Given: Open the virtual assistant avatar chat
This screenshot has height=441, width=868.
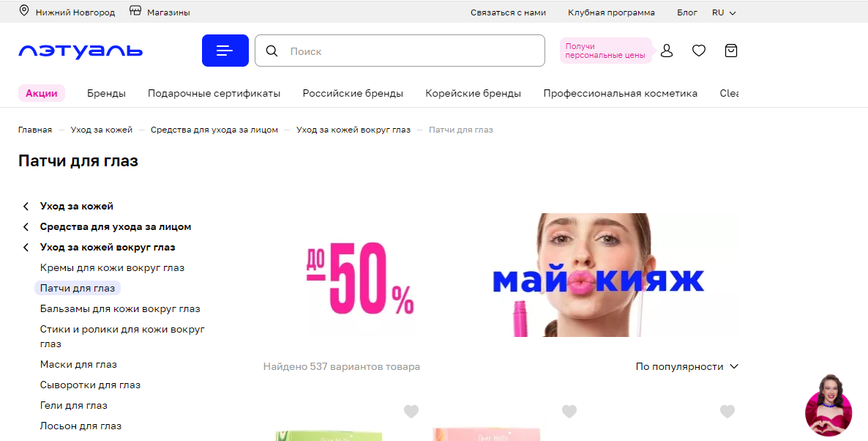Looking at the screenshot, I should [x=828, y=406].
